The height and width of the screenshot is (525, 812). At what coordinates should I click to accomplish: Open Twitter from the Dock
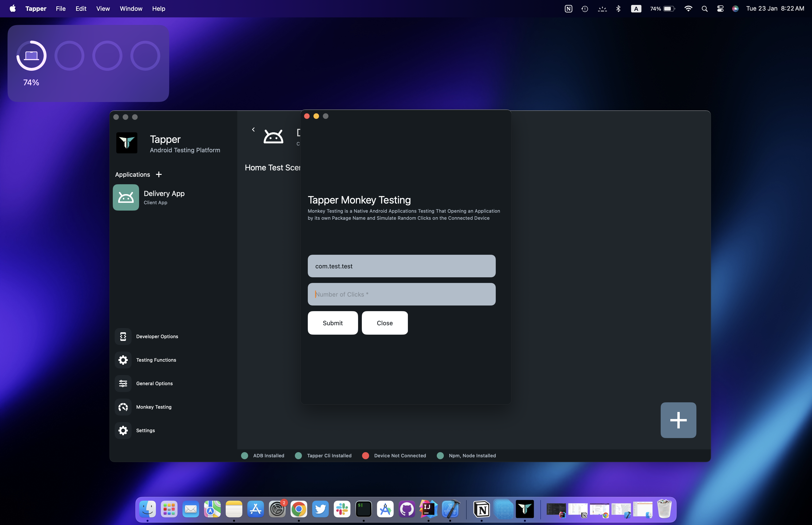320,509
